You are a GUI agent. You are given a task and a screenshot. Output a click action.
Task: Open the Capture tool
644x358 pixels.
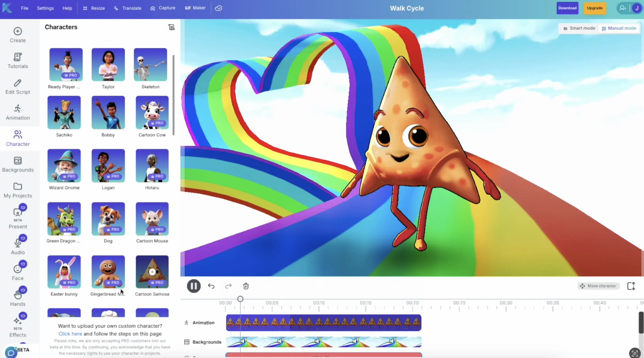[x=163, y=8]
